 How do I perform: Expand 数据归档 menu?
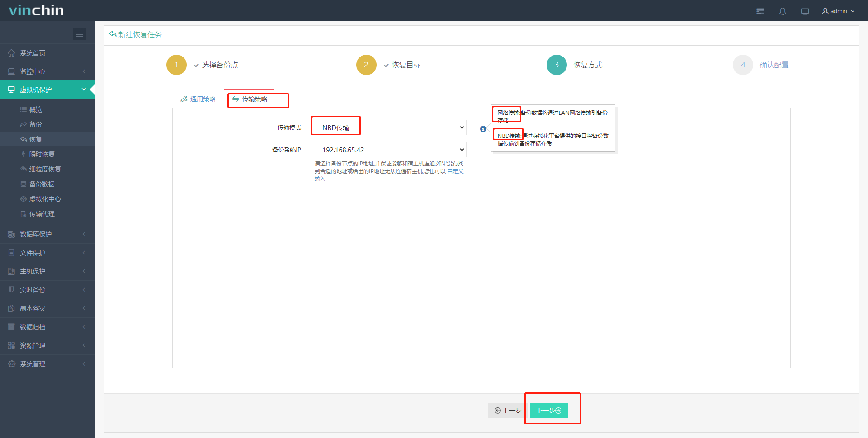pyautogui.click(x=47, y=327)
